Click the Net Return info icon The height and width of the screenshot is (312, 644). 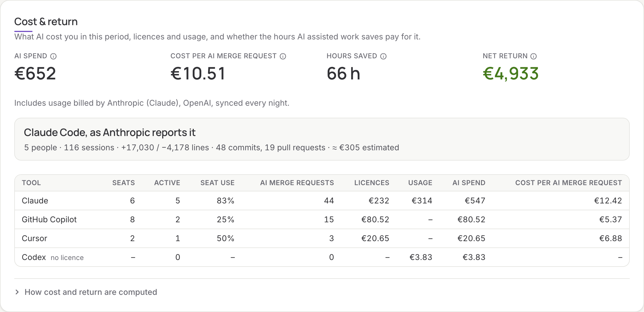point(534,56)
